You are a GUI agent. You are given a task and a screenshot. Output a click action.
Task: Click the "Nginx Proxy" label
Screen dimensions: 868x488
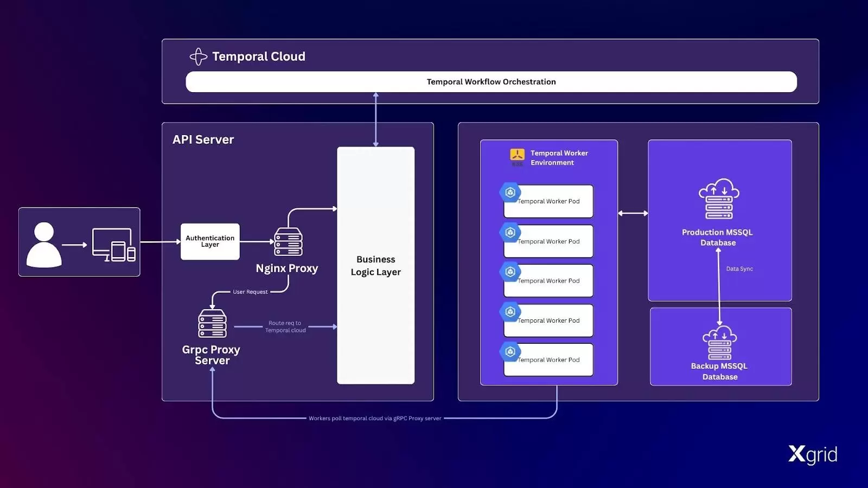pos(287,268)
